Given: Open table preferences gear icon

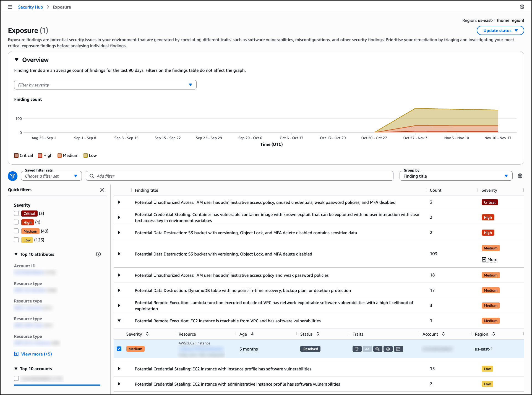Looking at the screenshot, I should [x=520, y=176].
